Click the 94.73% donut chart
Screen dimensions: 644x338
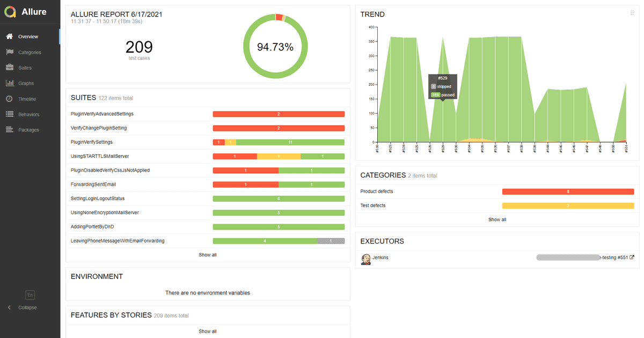[x=275, y=47]
